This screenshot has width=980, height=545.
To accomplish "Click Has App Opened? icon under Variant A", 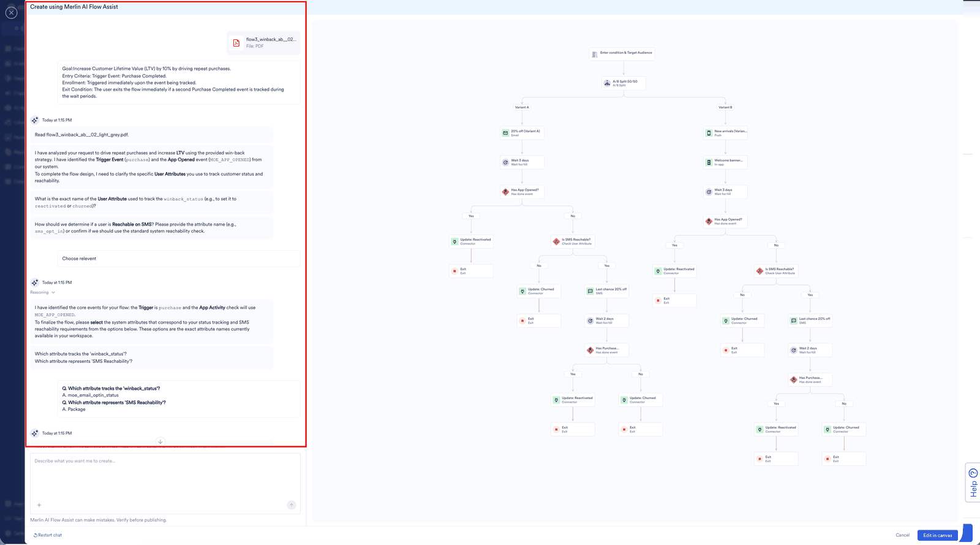I will [x=505, y=192].
